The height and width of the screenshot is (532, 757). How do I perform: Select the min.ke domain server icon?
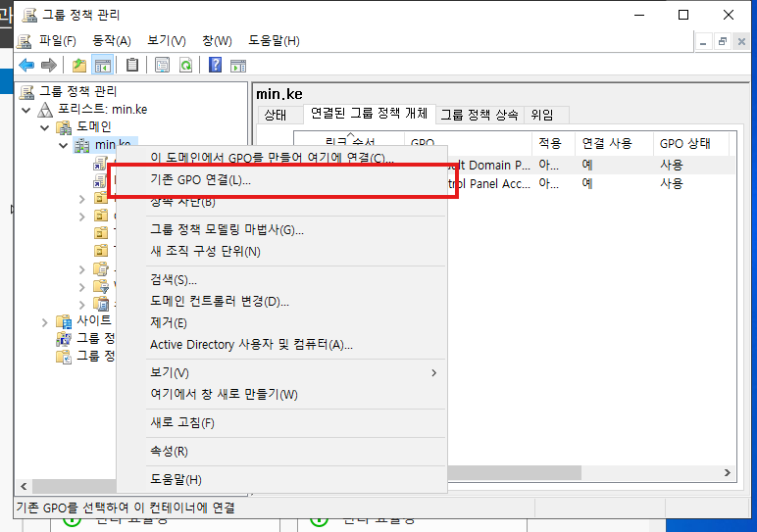[81, 145]
